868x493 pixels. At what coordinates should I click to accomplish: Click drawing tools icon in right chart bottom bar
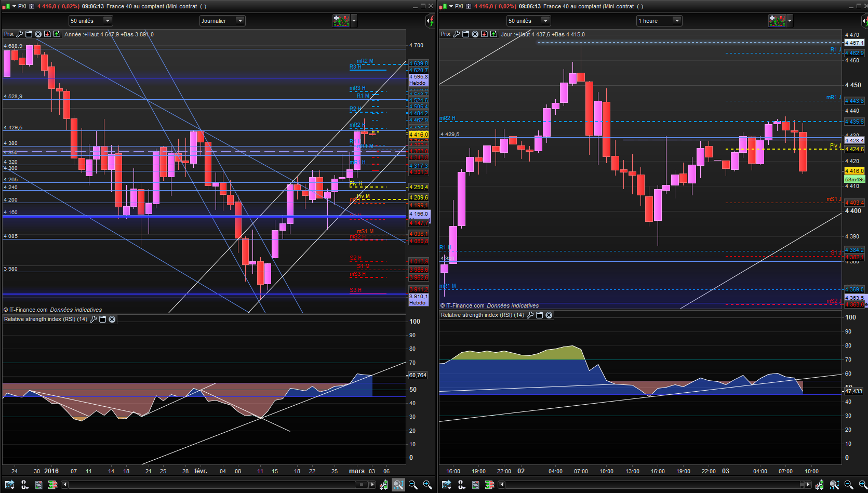461,485
